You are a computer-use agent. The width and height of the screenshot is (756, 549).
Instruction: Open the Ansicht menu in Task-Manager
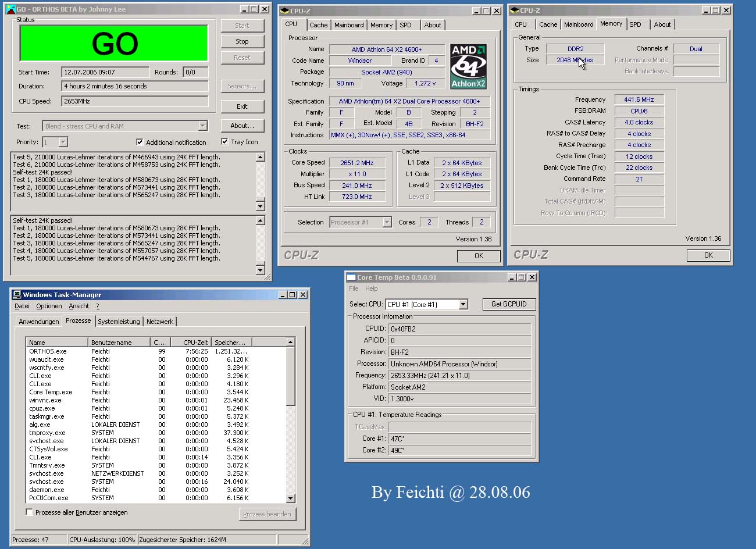coord(79,306)
